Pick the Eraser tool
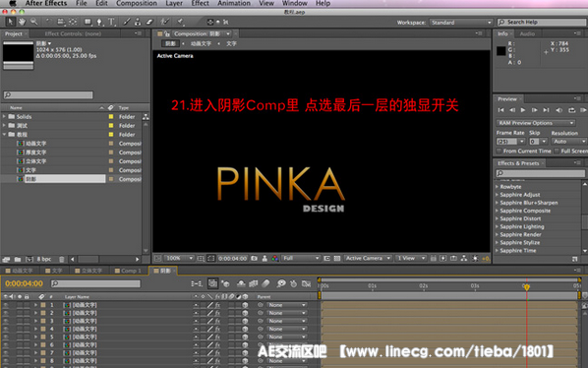The width and height of the screenshot is (588, 368). pyautogui.click(x=149, y=22)
